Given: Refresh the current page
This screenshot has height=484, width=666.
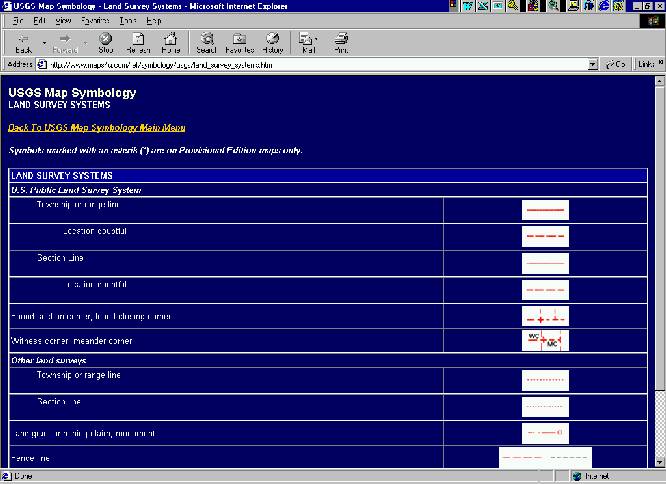Looking at the screenshot, I should click(138, 42).
